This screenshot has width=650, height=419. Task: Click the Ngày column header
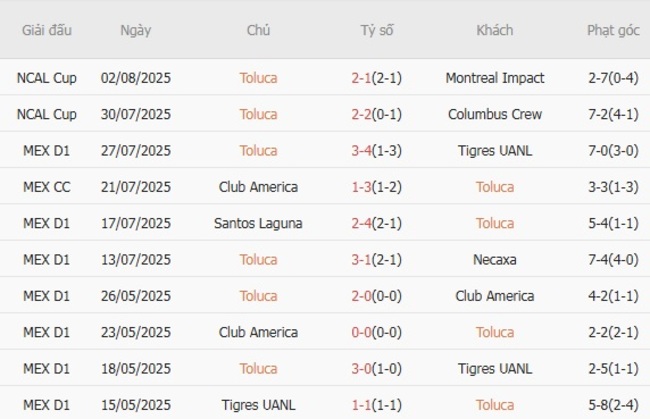tap(136, 30)
